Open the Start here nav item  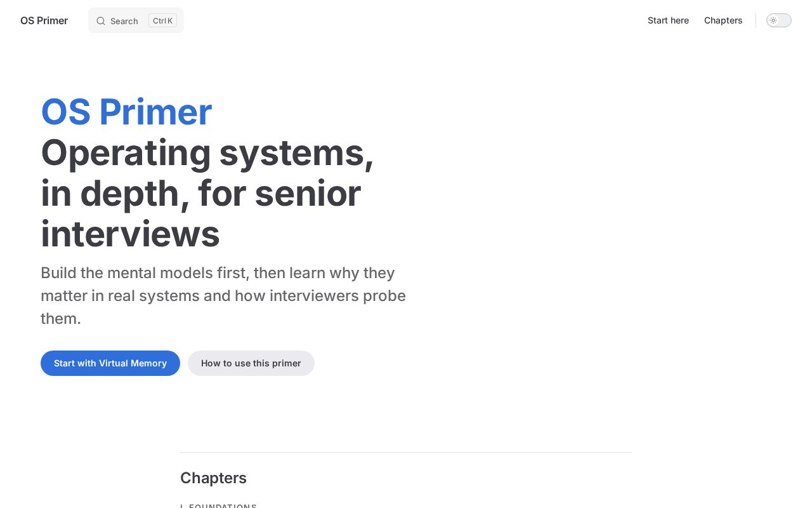point(668,20)
